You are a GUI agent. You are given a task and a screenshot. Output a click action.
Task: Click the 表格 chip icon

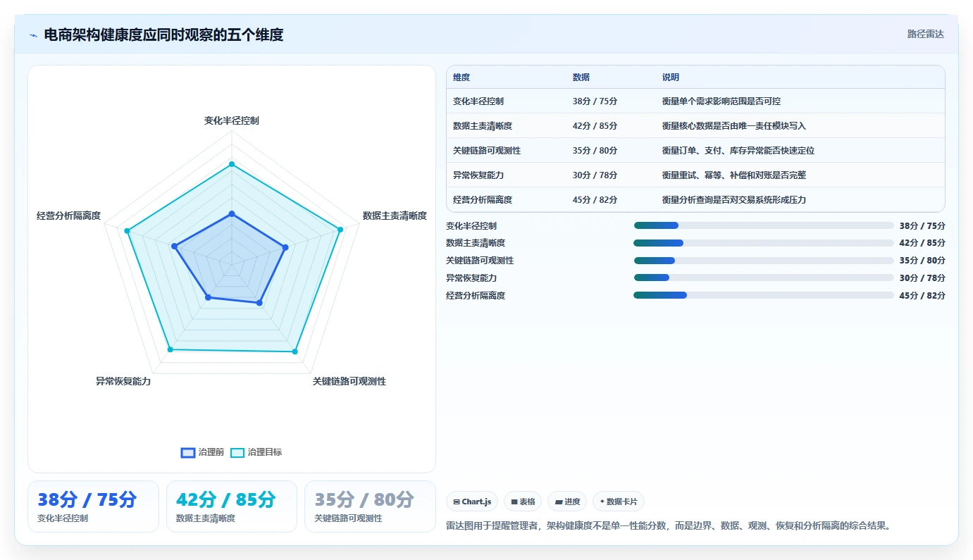(514, 502)
